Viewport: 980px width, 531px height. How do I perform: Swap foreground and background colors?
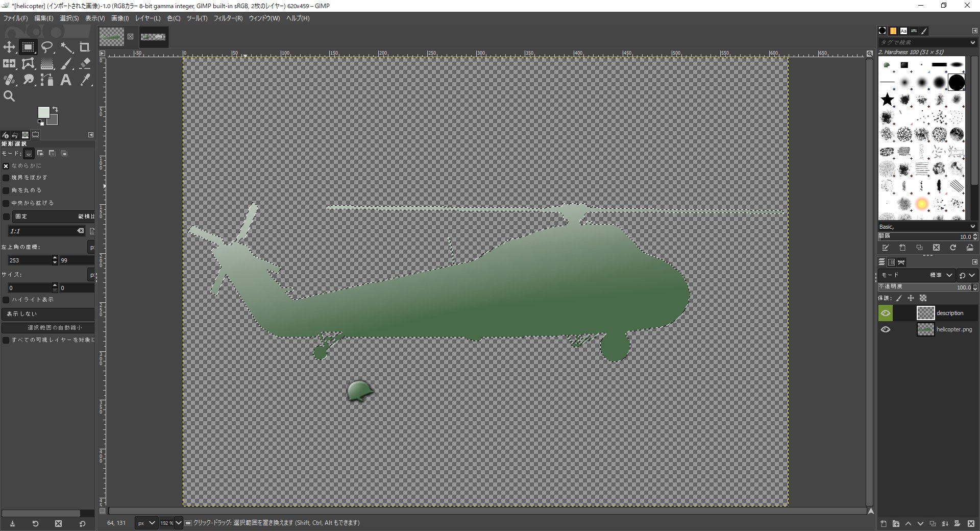[55, 109]
